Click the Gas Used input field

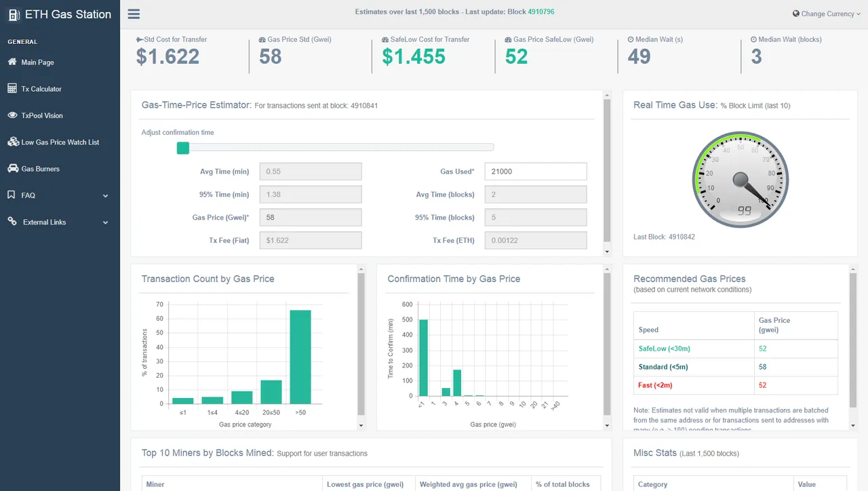pos(536,172)
